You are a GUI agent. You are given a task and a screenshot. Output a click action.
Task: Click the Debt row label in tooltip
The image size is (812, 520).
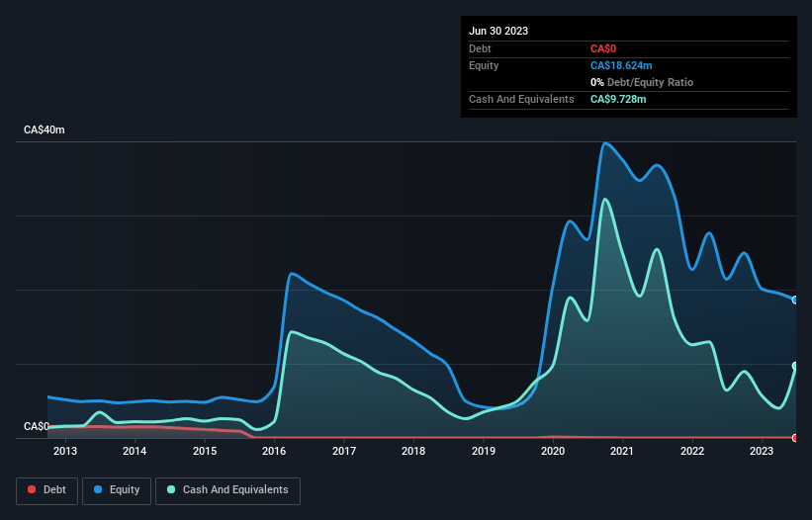tap(480, 48)
